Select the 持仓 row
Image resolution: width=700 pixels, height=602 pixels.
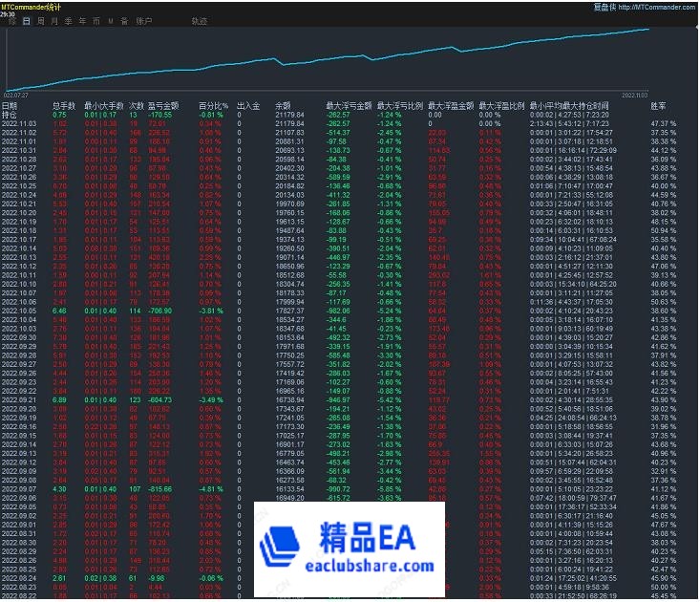[x=10, y=114]
